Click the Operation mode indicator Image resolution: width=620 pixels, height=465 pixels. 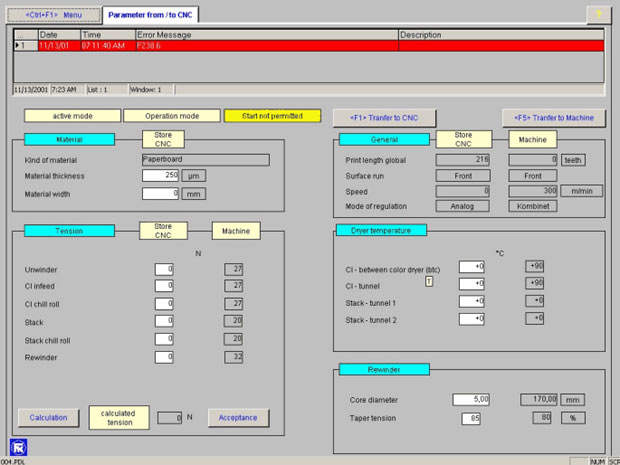[172, 116]
